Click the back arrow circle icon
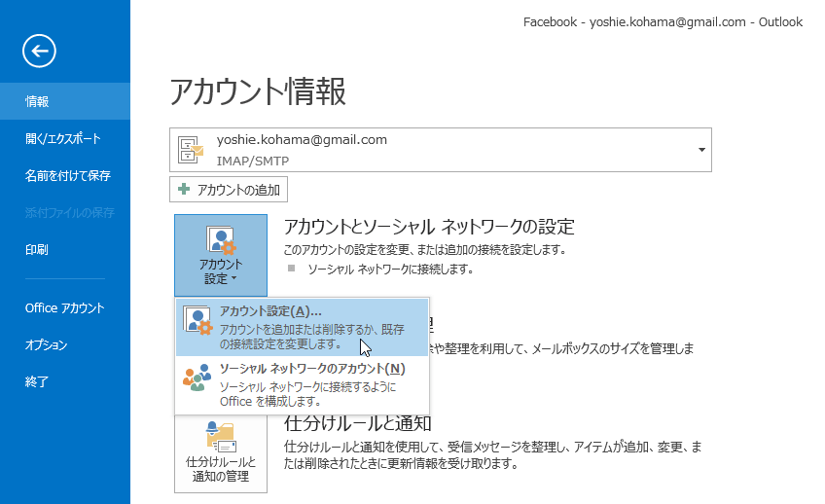The height and width of the screenshot is (504, 825). (39, 51)
